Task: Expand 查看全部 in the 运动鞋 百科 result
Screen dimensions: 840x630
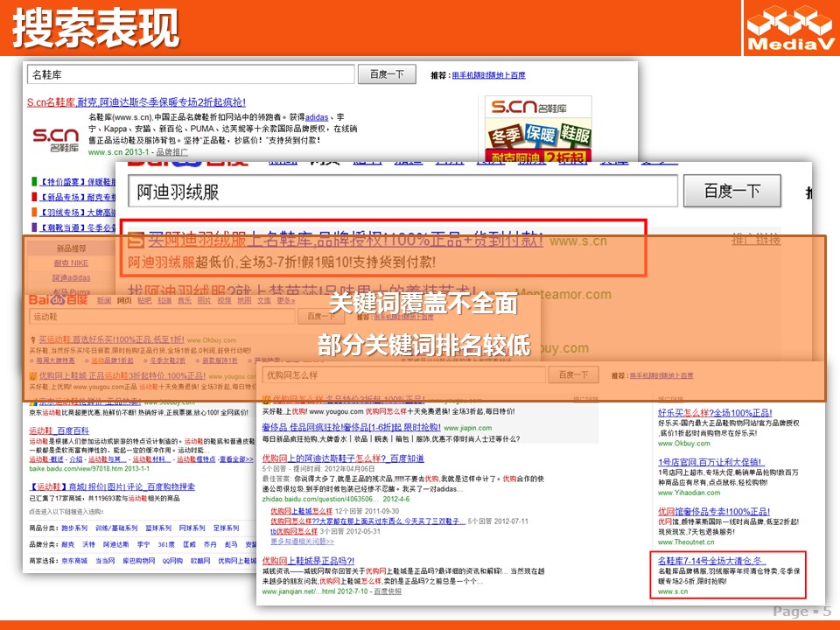Action: click(x=235, y=458)
